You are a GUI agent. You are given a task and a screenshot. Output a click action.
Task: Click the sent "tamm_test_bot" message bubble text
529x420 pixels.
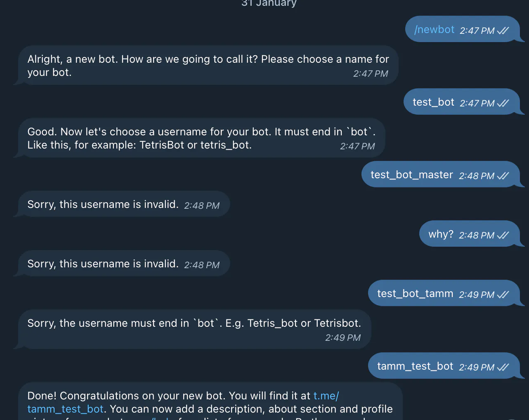pos(415,366)
